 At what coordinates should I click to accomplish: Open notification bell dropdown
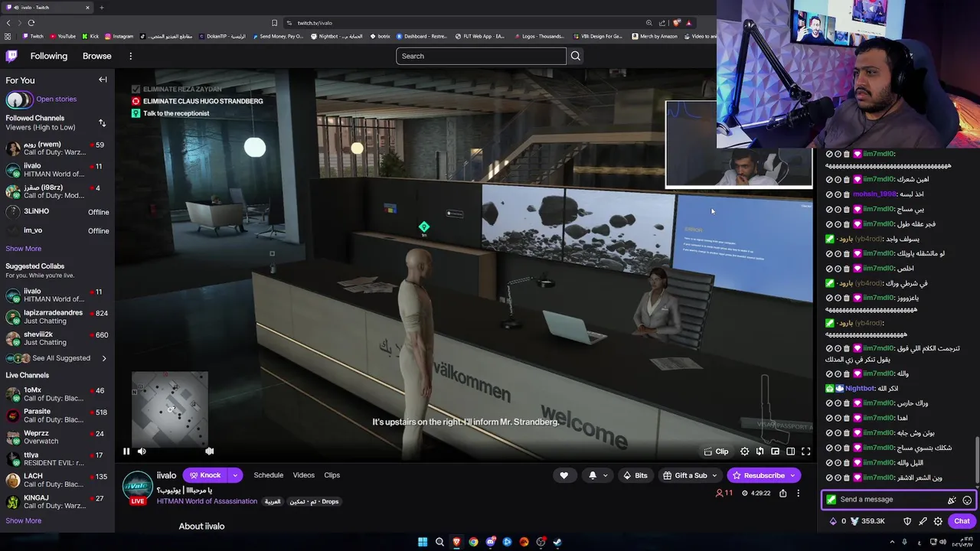click(597, 475)
